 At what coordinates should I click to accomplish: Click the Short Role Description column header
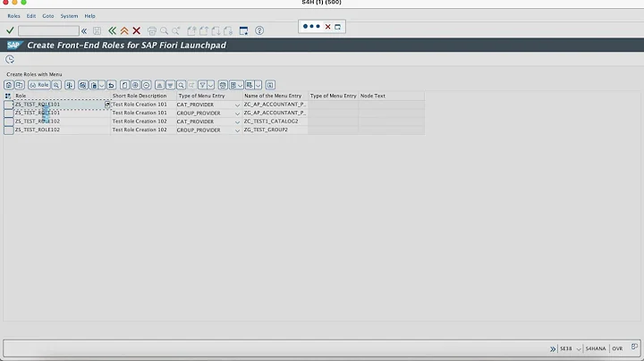click(x=143, y=96)
